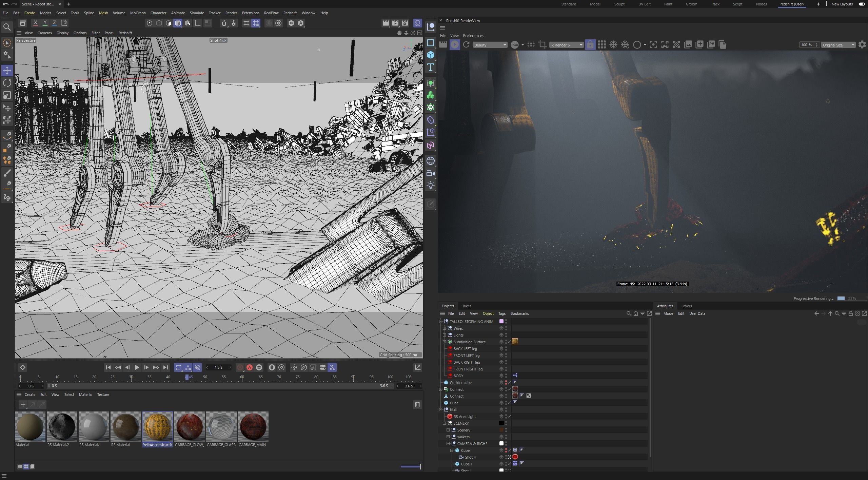Screen dimensions: 868x480
Task: Toggle visibility dots for Wires object
Action: click(x=506, y=328)
